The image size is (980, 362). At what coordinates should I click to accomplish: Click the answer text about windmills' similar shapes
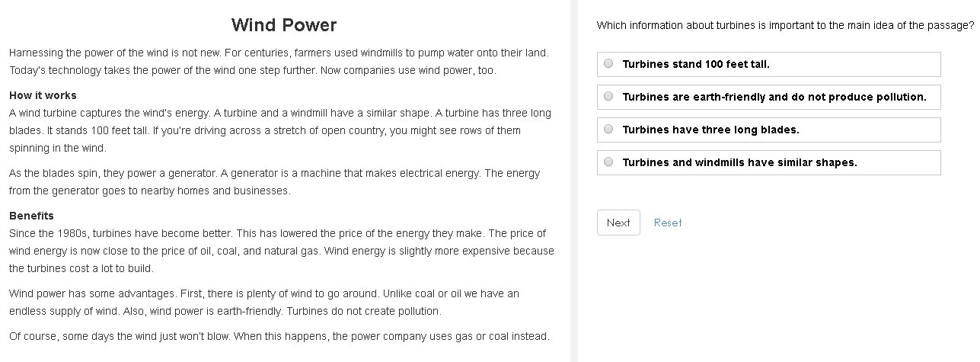(739, 162)
